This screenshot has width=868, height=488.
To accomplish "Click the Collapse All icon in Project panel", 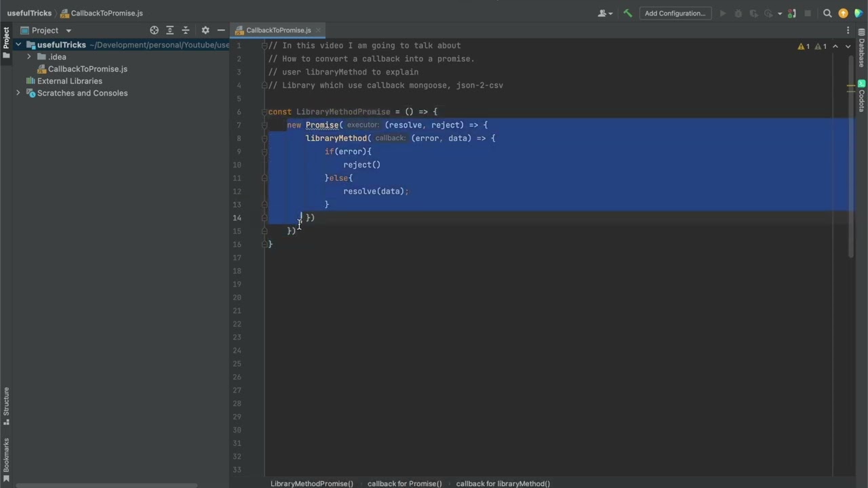I will click(185, 30).
